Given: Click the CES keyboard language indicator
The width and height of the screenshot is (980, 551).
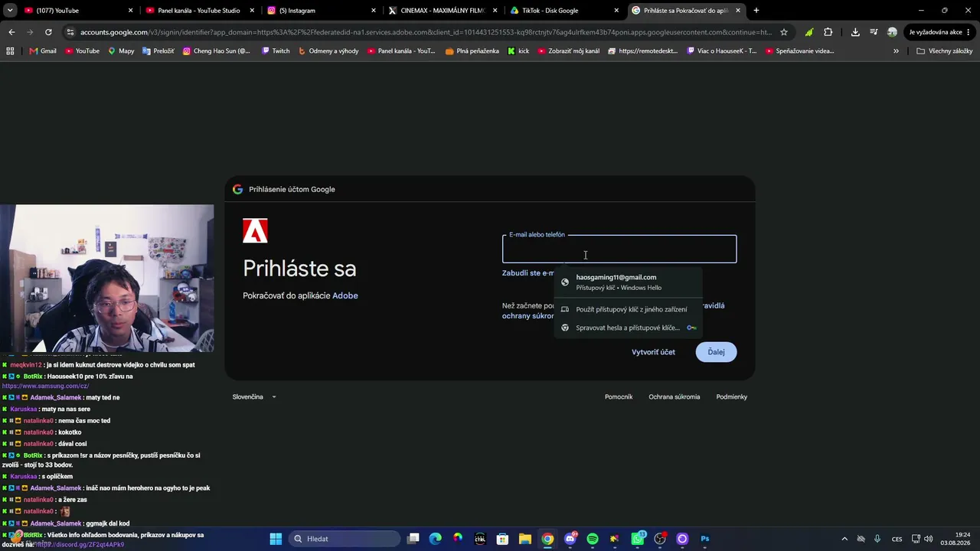Looking at the screenshot, I should 897,539.
